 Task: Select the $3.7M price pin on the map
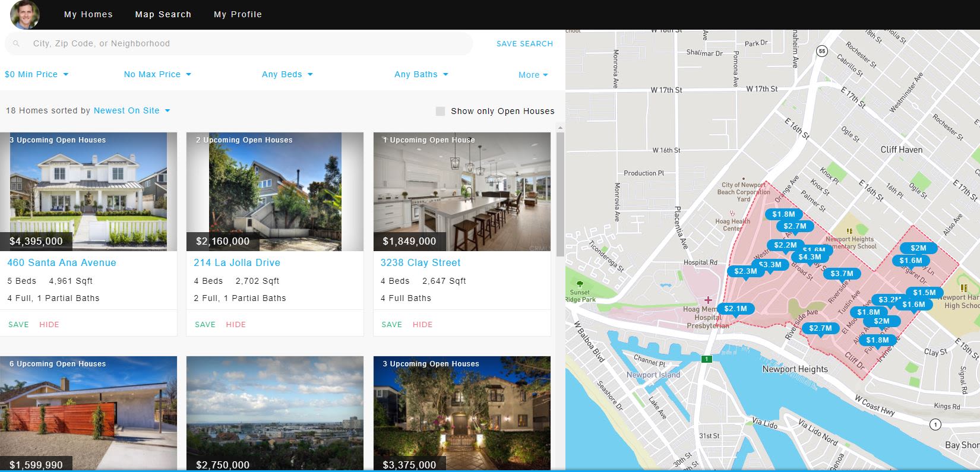pos(842,274)
